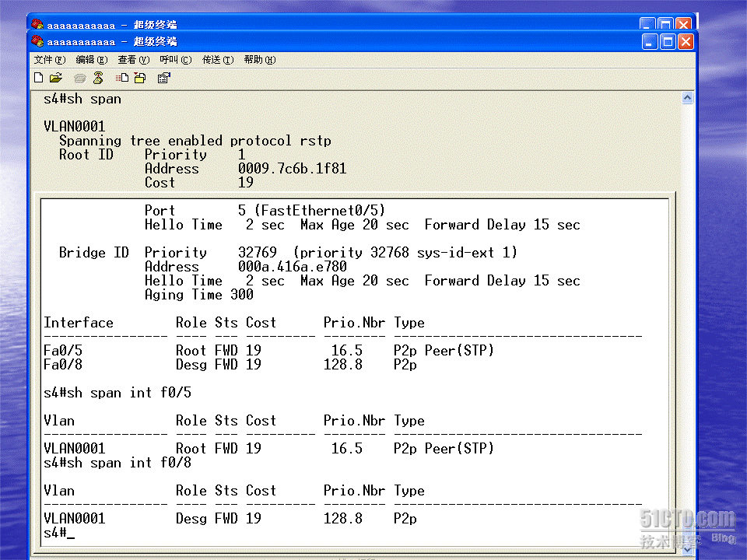Click the Call (connect) phone icon
The width and height of the screenshot is (747, 560).
(80, 78)
